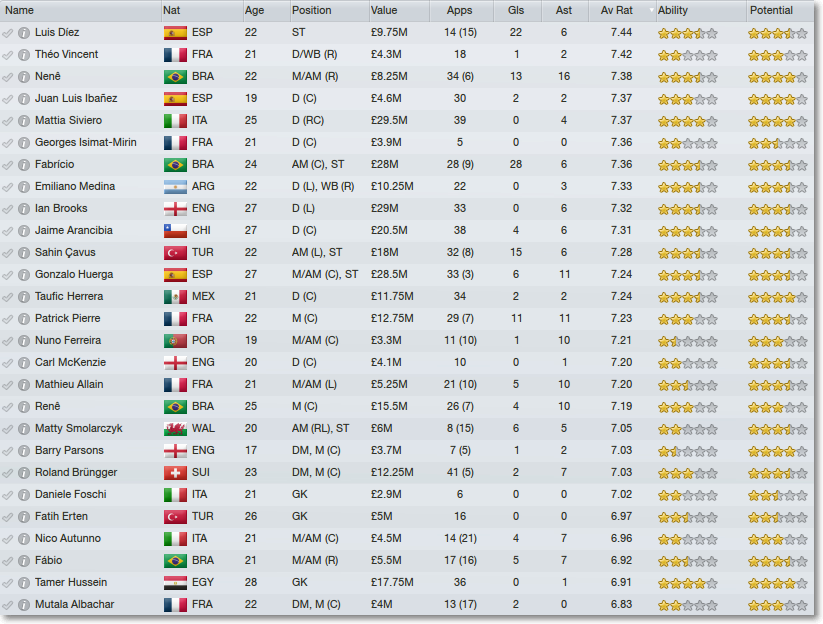Sort by Value column header

click(x=399, y=10)
